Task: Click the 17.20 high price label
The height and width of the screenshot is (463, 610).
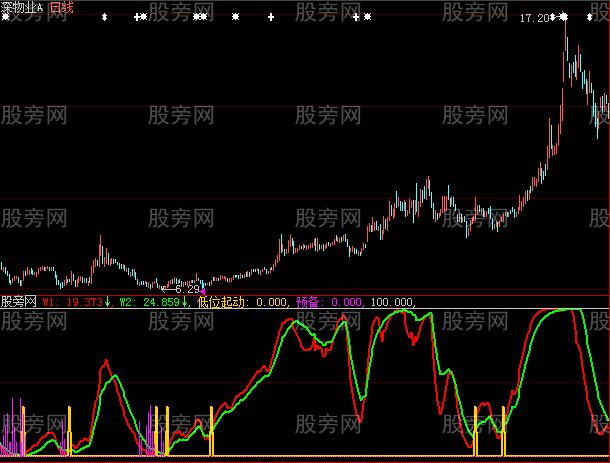Action: pos(535,18)
